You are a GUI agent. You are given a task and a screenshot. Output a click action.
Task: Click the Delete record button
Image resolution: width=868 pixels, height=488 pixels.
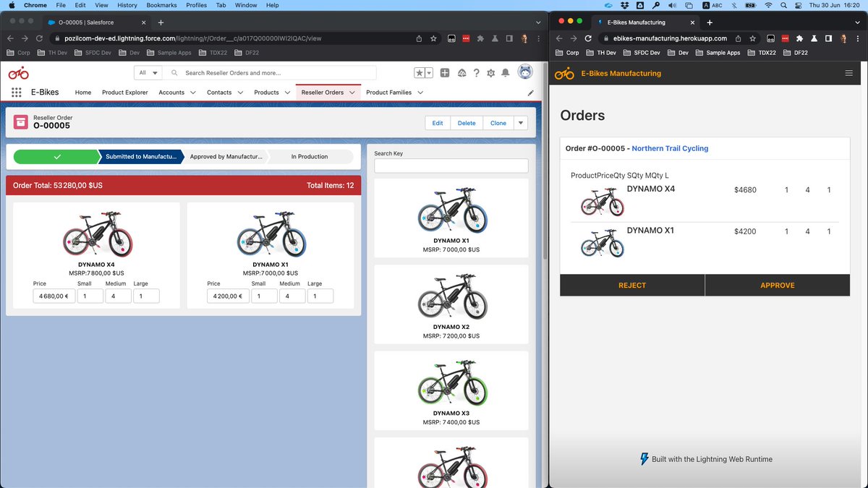coord(467,123)
